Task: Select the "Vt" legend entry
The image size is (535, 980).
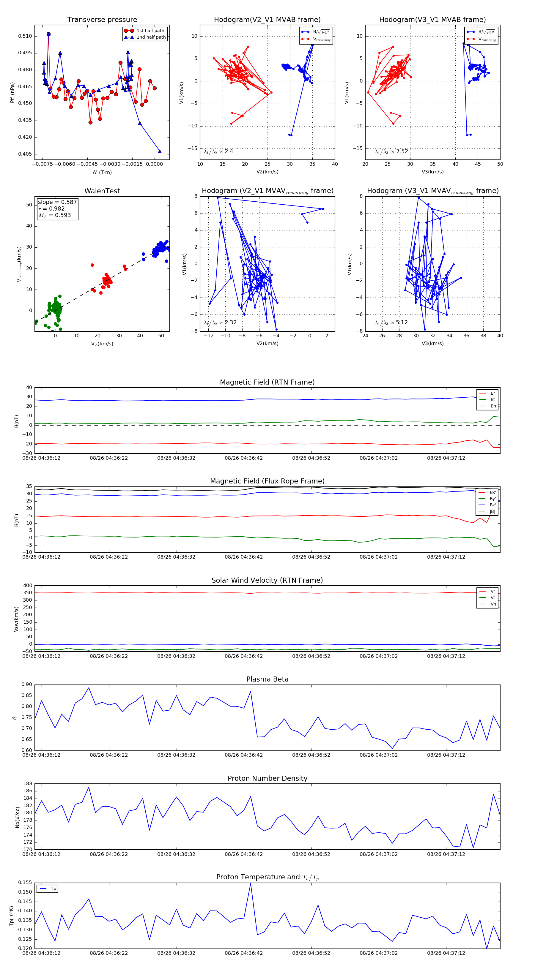Action: click(x=487, y=598)
